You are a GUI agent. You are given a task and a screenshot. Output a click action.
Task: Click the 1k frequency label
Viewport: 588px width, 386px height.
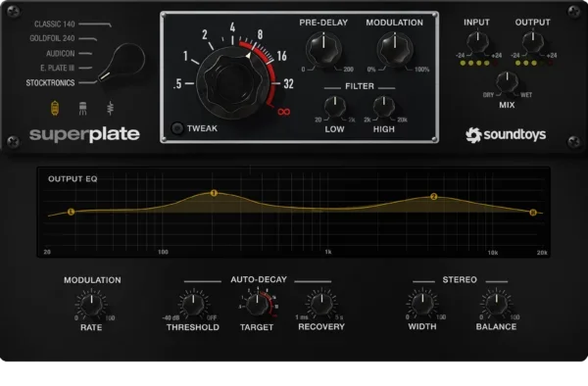click(328, 252)
